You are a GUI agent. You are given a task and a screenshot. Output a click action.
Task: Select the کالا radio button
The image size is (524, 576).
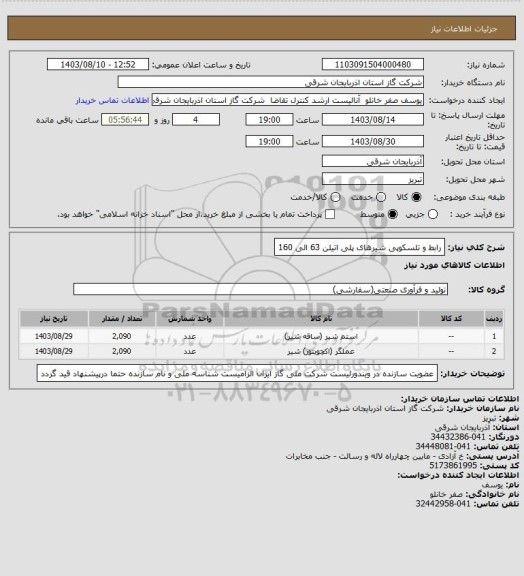[x=416, y=197]
